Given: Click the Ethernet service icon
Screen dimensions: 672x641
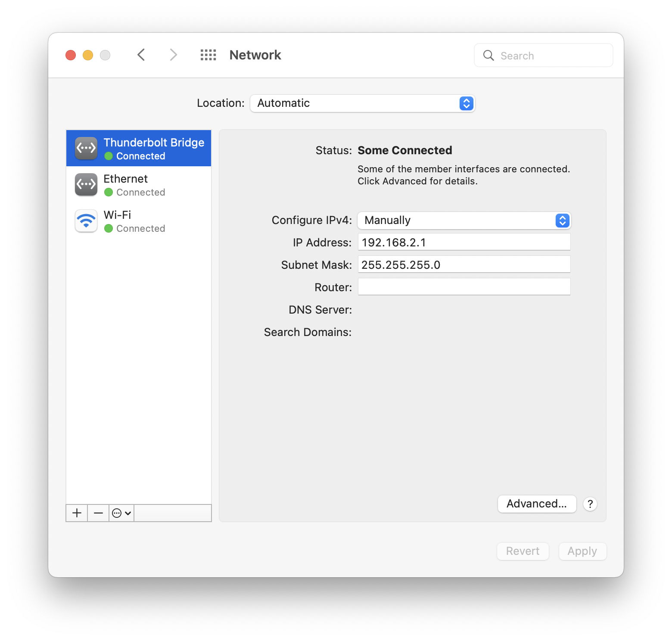Looking at the screenshot, I should click(86, 184).
